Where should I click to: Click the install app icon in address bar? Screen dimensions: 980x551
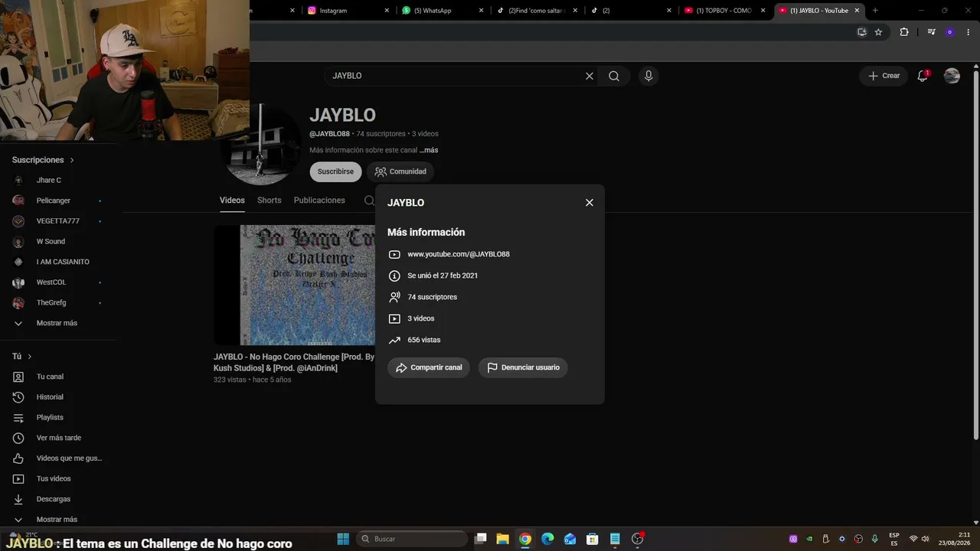pyautogui.click(x=862, y=32)
